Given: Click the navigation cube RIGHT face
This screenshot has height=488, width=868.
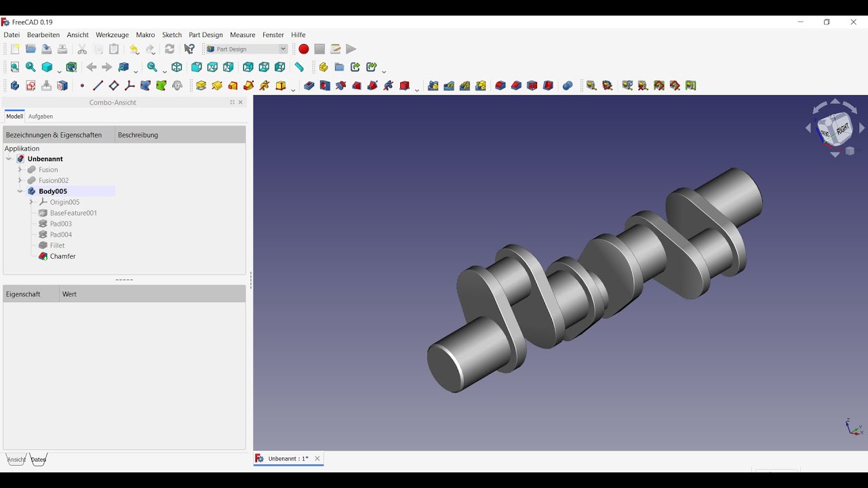Looking at the screenshot, I should pyautogui.click(x=842, y=129).
